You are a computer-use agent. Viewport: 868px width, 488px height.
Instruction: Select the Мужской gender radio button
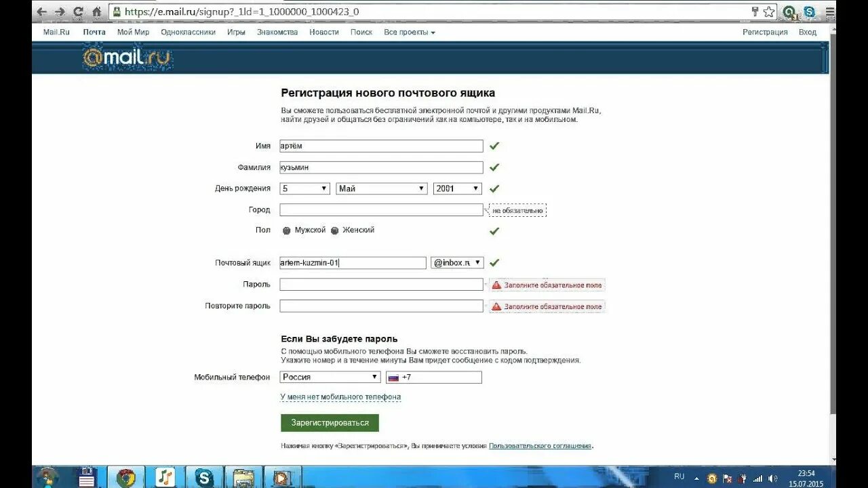(287, 230)
